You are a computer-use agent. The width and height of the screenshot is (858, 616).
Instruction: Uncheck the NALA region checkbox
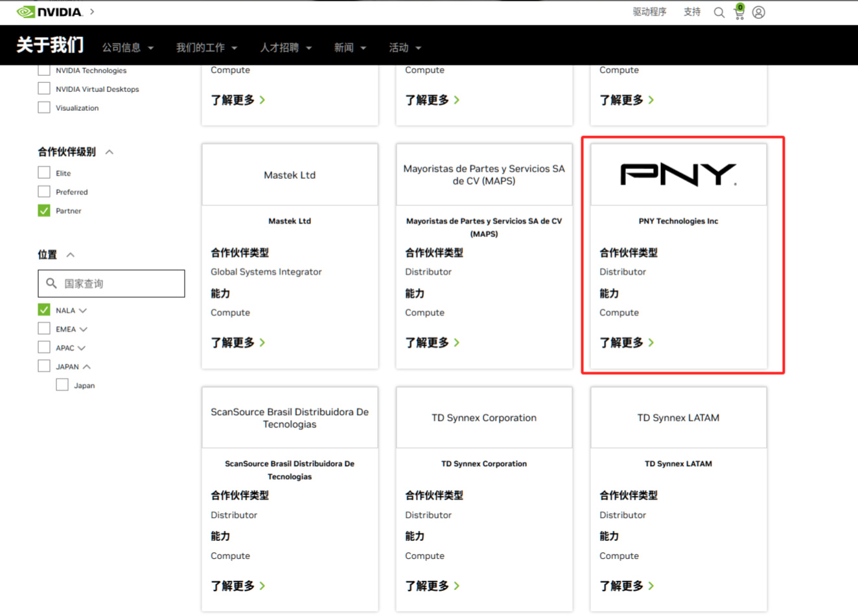click(x=44, y=310)
